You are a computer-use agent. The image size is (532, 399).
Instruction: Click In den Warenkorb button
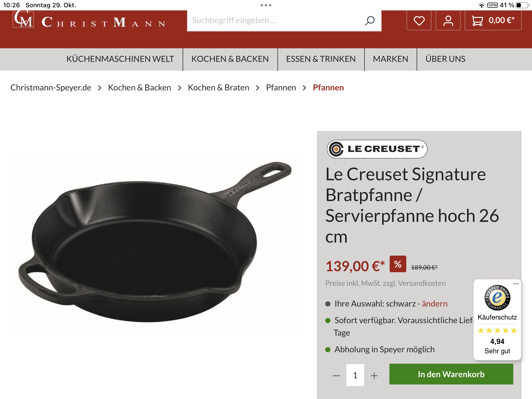click(451, 374)
